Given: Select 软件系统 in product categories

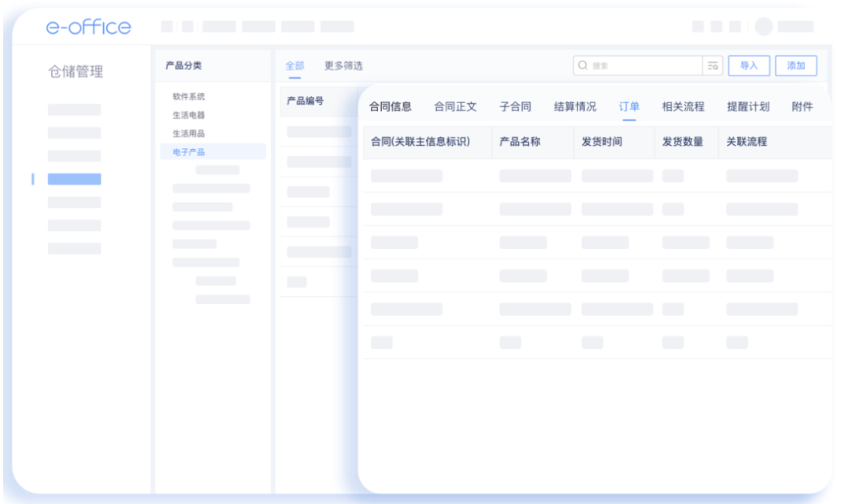Looking at the screenshot, I should (189, 97).
